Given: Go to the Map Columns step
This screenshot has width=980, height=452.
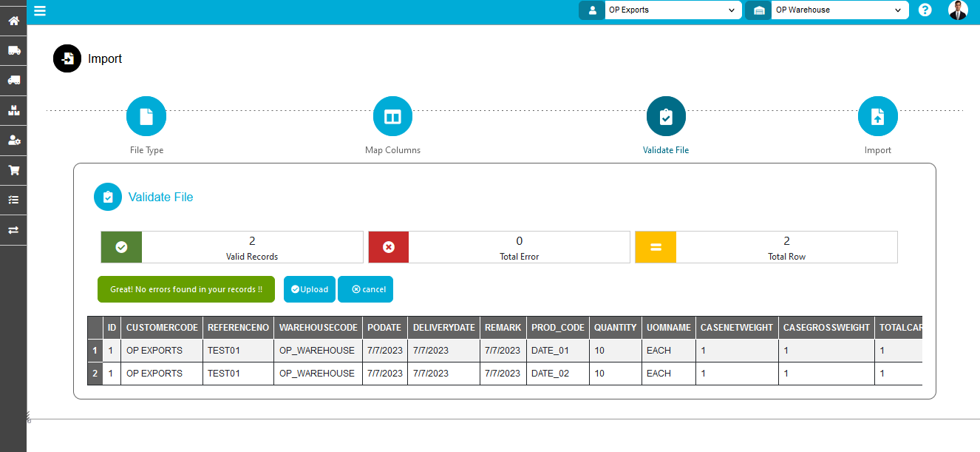Looking at the screenshot, I should coord(392,117).
